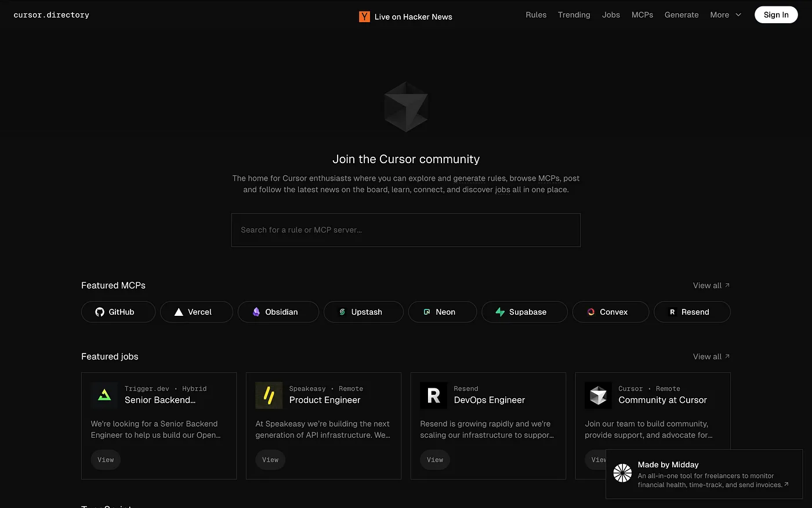Click the Cursor cube logo above the heading
Viewport: 812px width, 508px height.
point(405,107)
